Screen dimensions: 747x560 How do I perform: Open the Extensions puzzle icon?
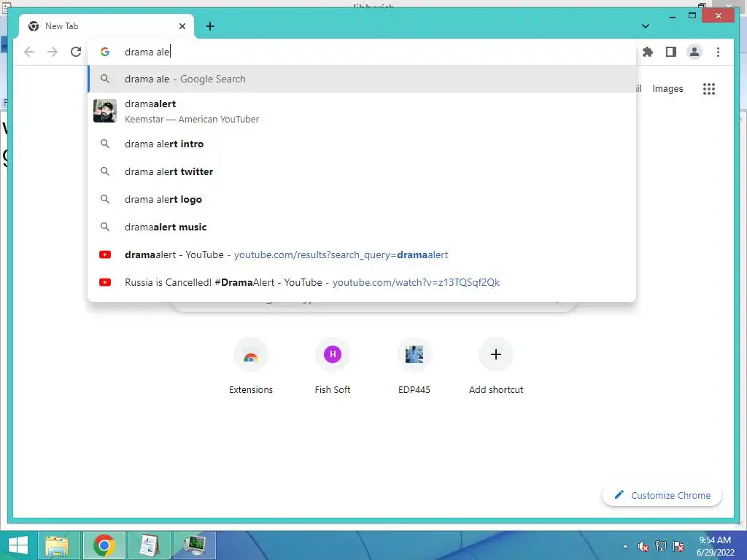(x=648, y=52)
